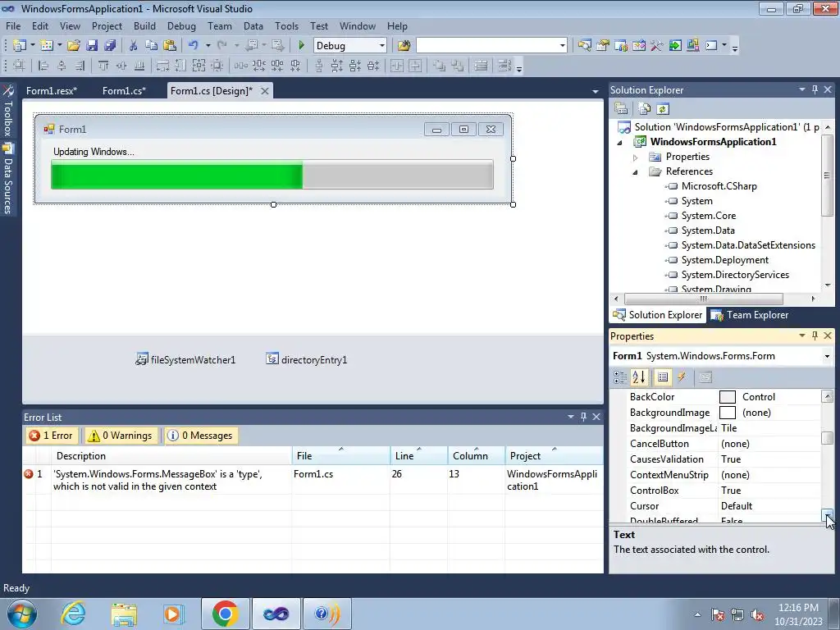The height and width of the screenshot is (630, 840).
Task: Open the Data Sources side panel
Action: click(x=8, y=178)
